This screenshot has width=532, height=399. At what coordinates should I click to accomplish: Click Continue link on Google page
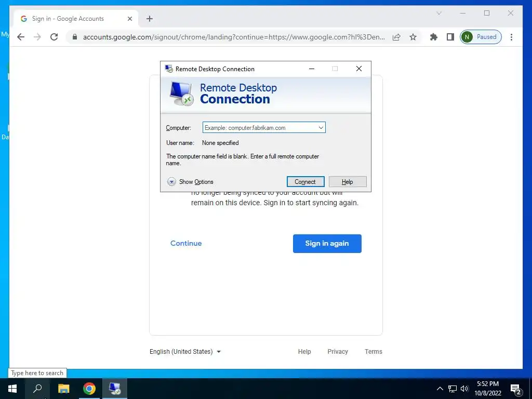[186, 243]
